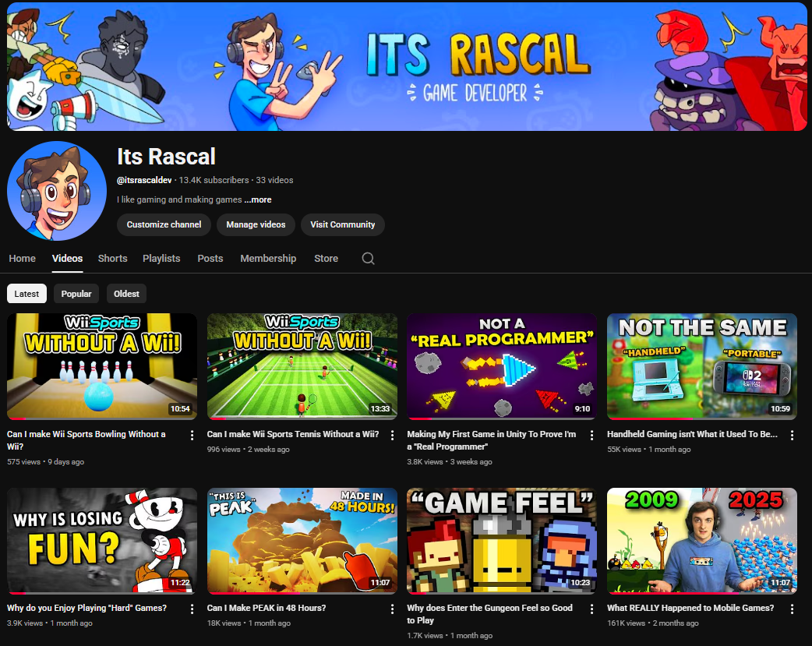Open options menu for Mobile Games video

pyautogui.click(x=792, y=609)
